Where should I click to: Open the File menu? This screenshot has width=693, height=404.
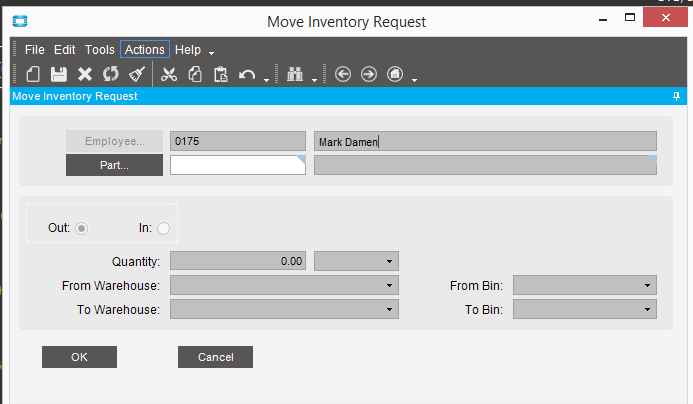(x=34, y=50)
